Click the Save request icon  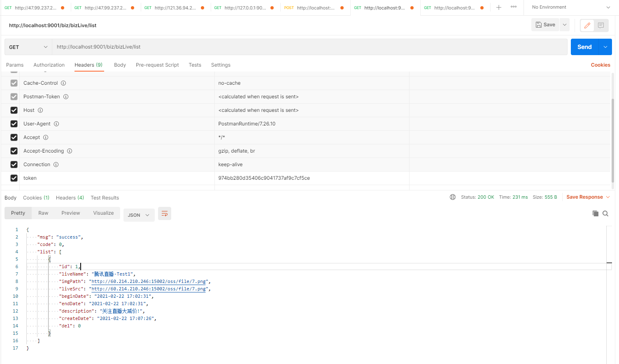click(545, 24)
